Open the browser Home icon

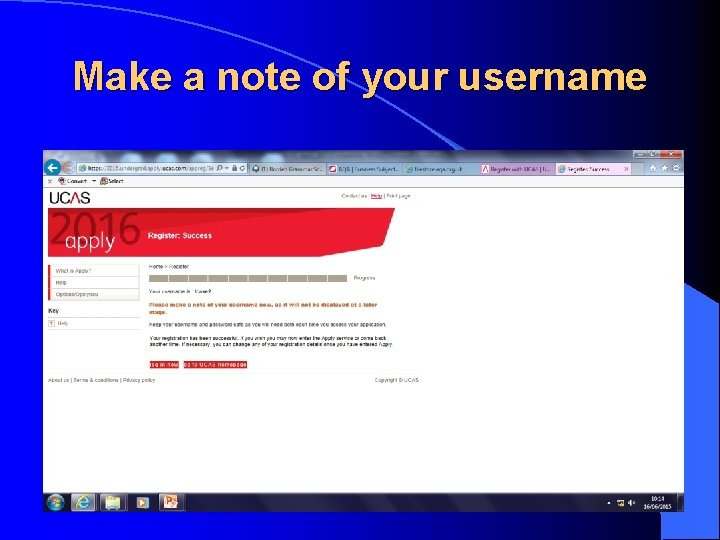652,169
